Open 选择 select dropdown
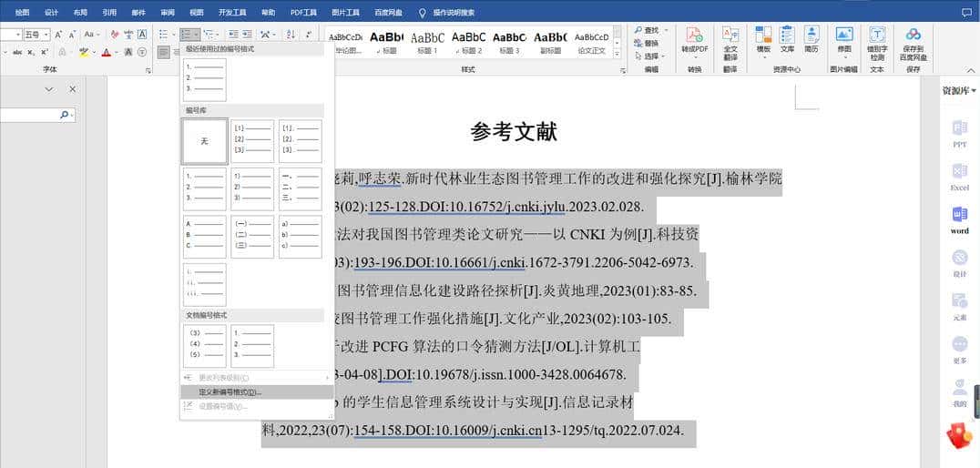Viewport: 980px width, 468px height. (649, 56)
